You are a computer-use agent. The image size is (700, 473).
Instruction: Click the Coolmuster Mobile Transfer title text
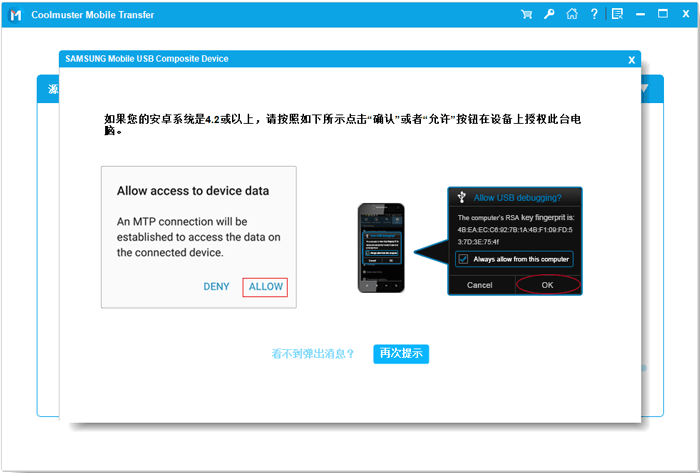click(92, 15)
